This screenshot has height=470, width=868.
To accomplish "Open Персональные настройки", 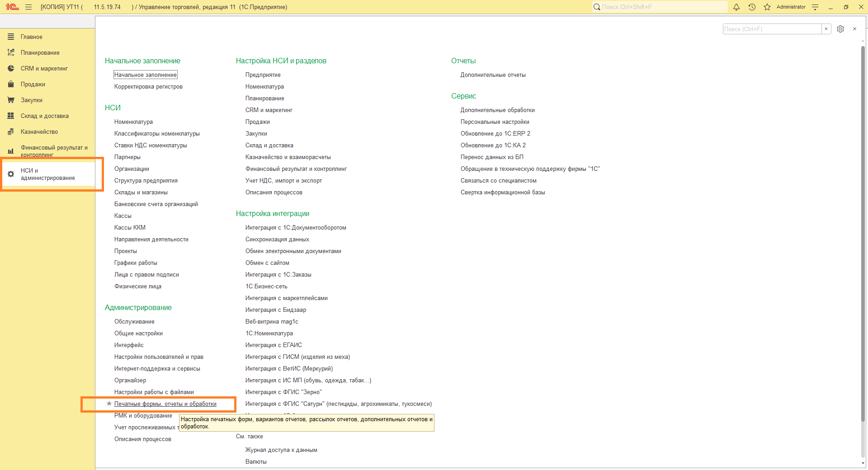I will click(495, 122).
